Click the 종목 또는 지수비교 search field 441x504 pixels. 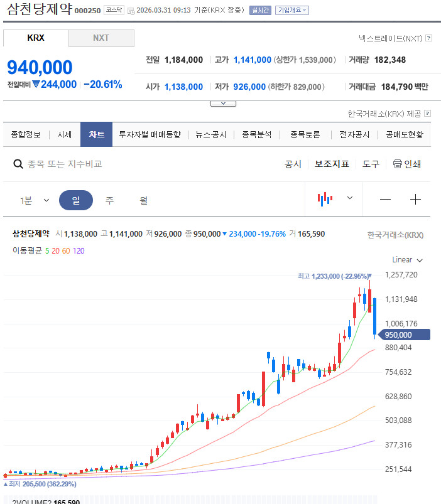point(65,164)
